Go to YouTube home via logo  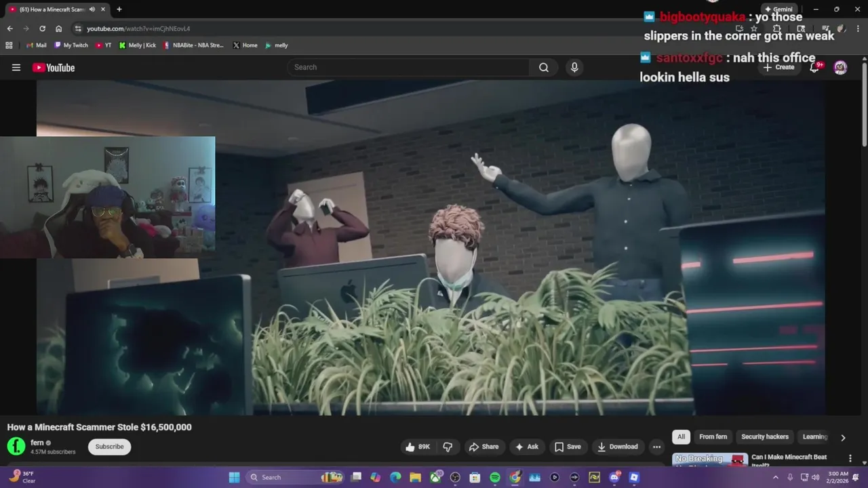pos(53,67)
